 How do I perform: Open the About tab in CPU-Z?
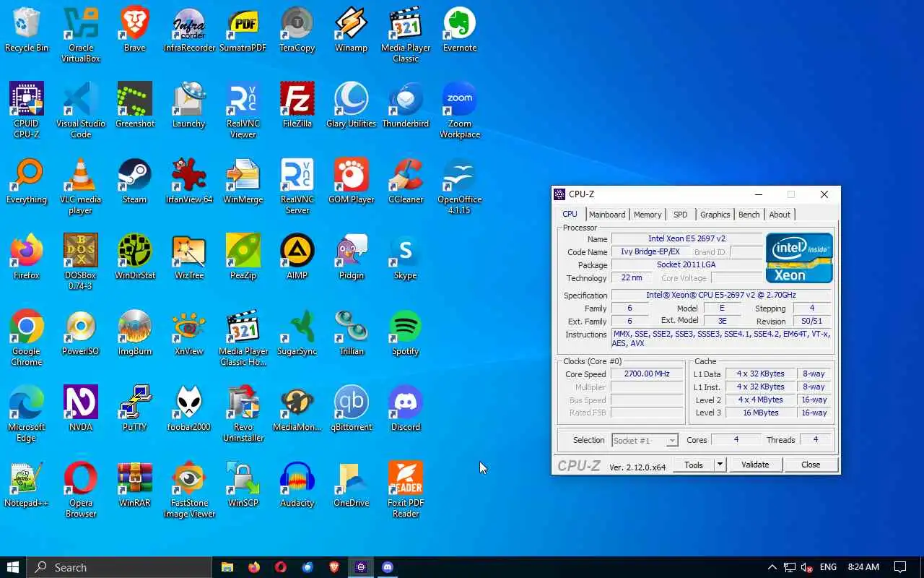point(780,215)
